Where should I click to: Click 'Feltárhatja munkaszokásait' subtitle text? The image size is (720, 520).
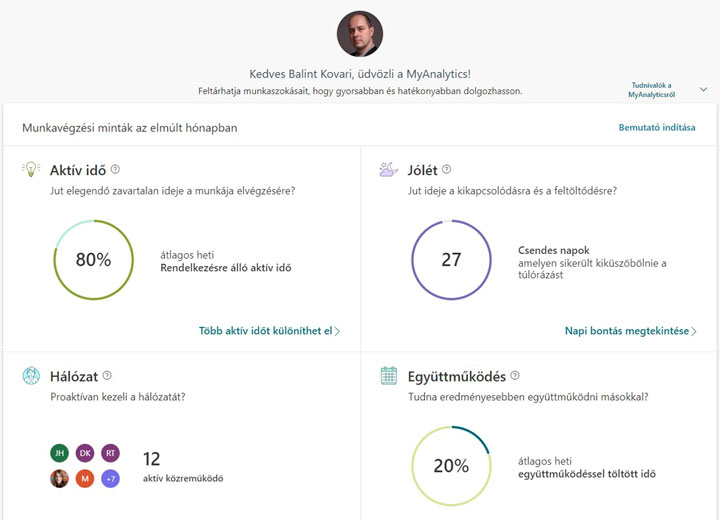[x=360, y=91]
